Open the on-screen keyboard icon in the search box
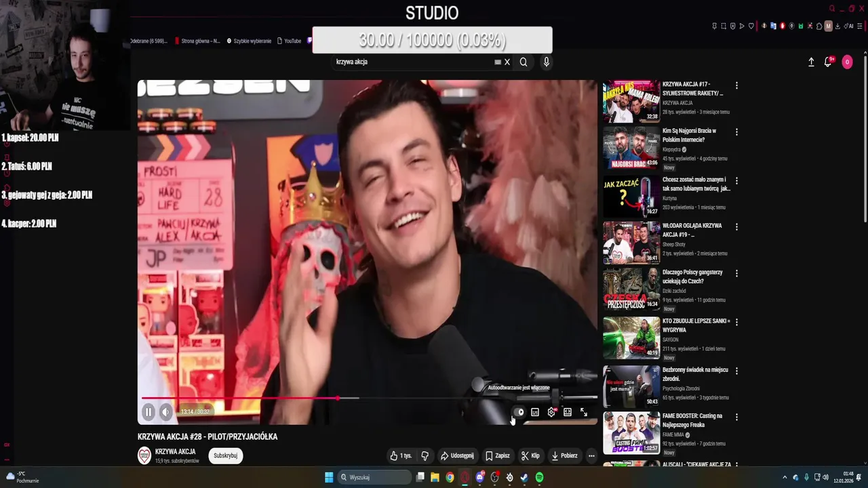Viewport: 868px width, 488px height. click(498, 62)
